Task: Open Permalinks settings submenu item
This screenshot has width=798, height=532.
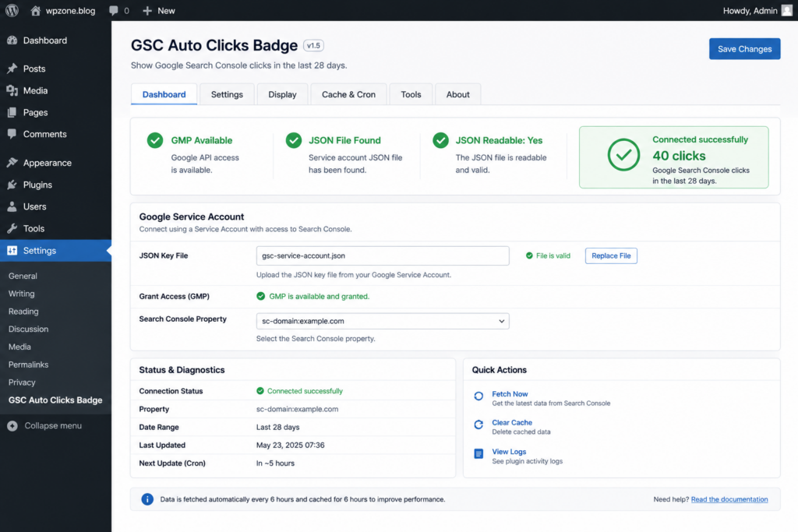Action: click(x=29, y=365)
